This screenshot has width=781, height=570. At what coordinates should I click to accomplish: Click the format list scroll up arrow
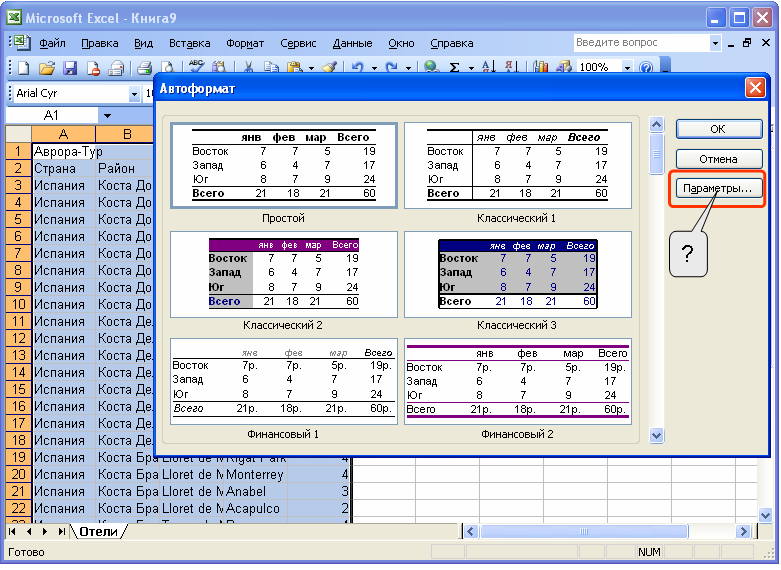pos(656,125)
